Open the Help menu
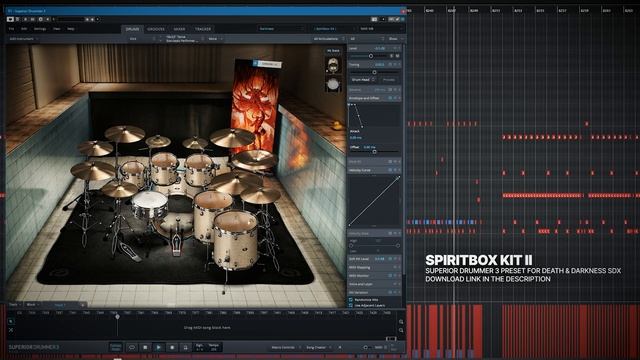Image resolution: width=640 pixels, height=360 pixels. coord(71,29)
